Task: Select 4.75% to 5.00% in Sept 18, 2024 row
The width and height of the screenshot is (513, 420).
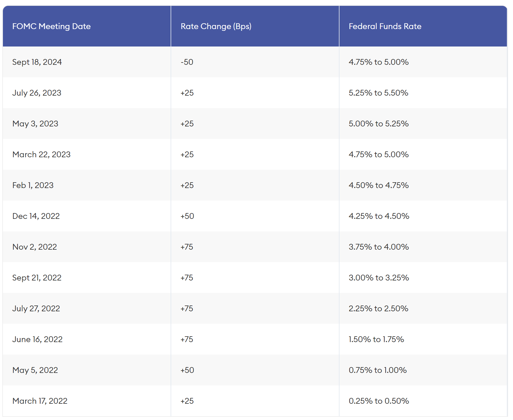Action: coord(379,62)
